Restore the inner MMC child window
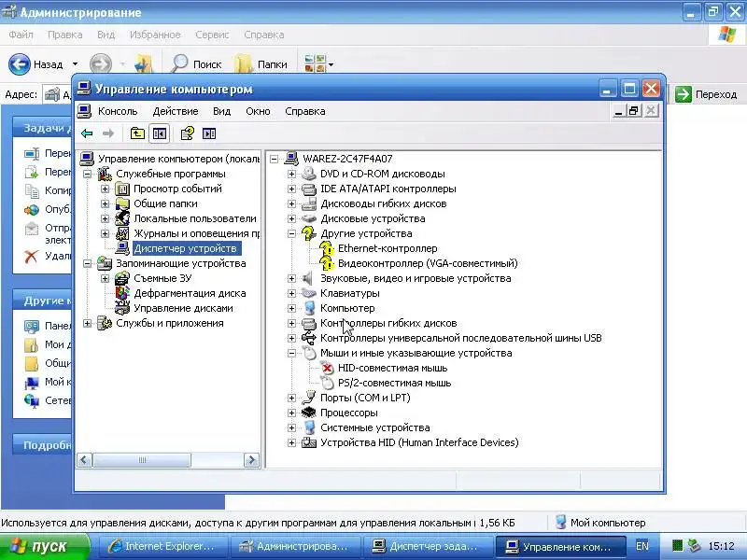747x560 pixels. pos(634,111)
